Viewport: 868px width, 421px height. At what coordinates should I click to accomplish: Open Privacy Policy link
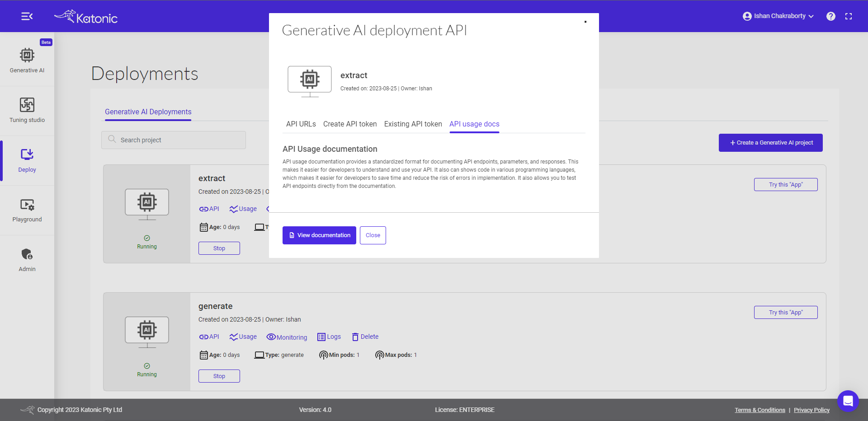coord(811,410)
